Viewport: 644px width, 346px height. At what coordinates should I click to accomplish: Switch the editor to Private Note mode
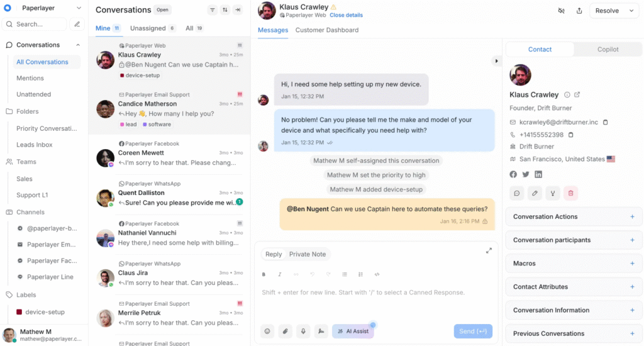307,254
